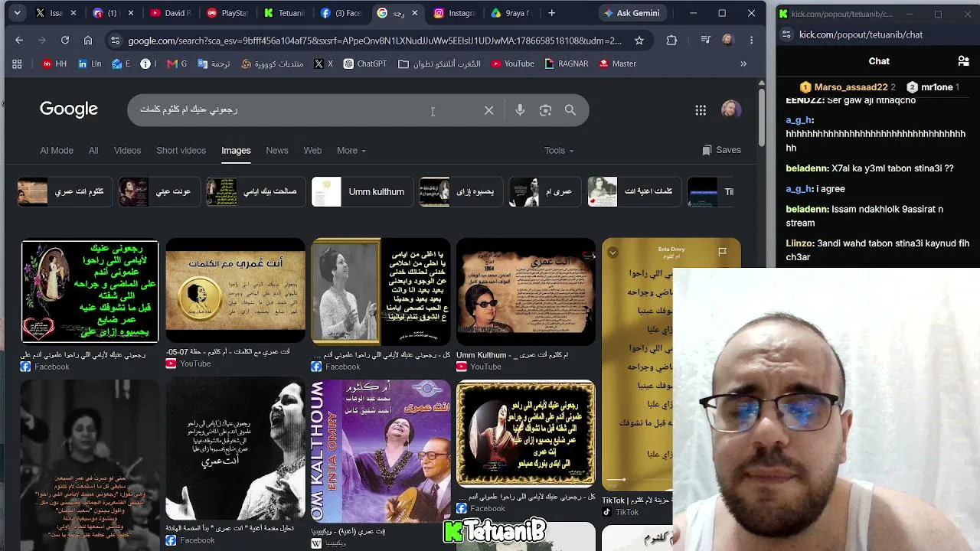The image size is (980, 551).
Task: Switch to All results
Action: click(x=93, y=151)
